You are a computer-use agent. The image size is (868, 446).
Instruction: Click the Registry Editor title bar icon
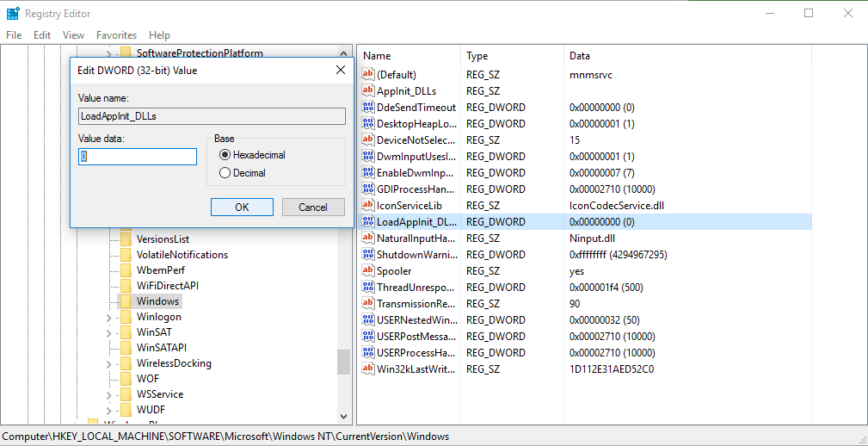(x=13, y=13)
